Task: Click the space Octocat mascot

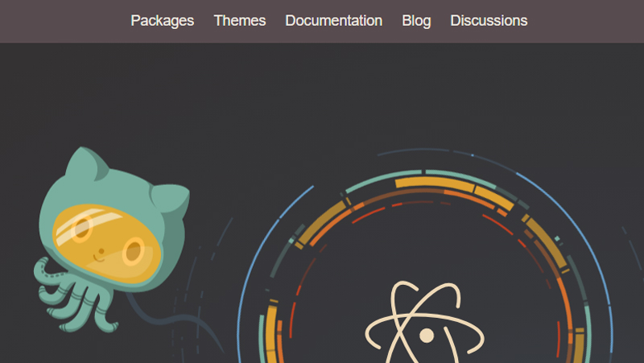Action: [111, 240]
